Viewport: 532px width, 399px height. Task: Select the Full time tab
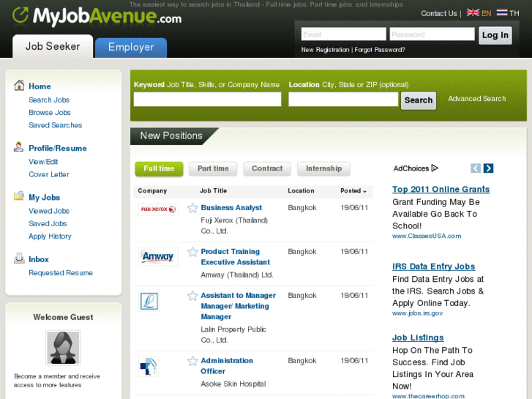[x=159, y=168]
